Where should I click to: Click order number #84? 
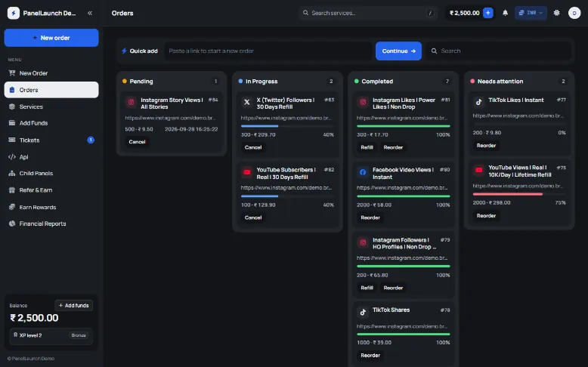(213, 100)
